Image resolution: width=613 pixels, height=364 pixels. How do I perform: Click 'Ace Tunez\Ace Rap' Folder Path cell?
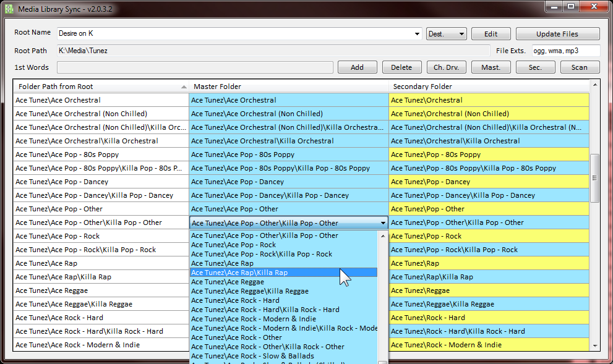coord(101,263)
